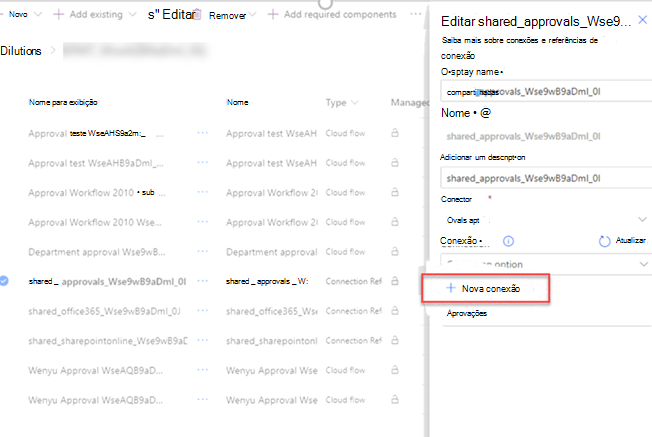The height and width of the screenshot is (437, 652).
Task: Click the Atualizar link text
Action: coord(631,240)
